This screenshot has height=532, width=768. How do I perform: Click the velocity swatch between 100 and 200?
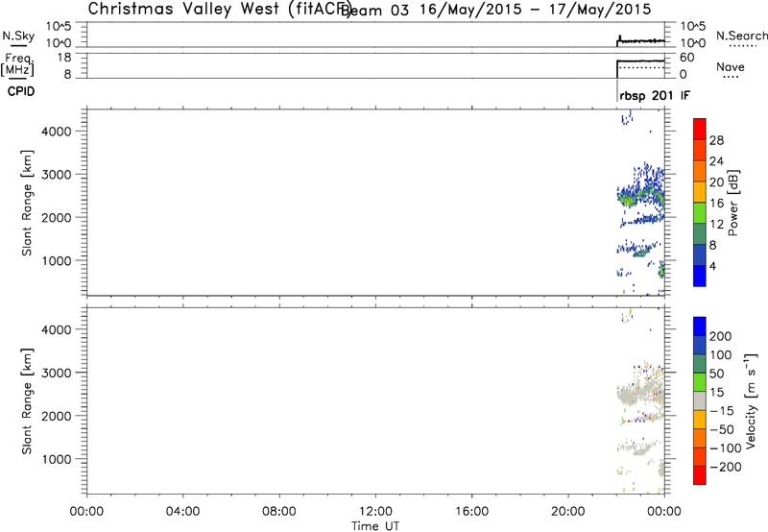700,345
